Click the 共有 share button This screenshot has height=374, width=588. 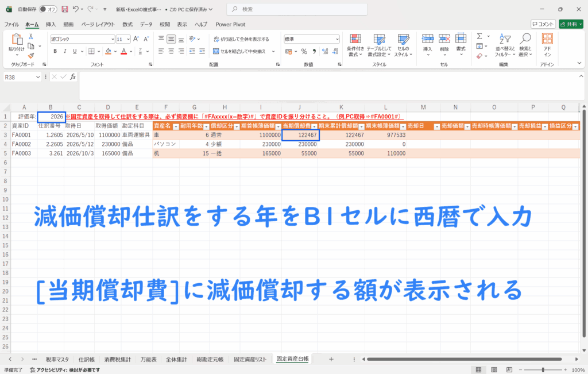pos(571,24)
